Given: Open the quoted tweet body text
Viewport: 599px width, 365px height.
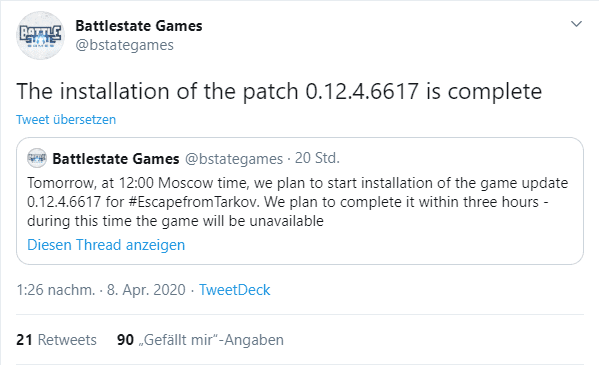Looking at the screenshot, I should click(x=297, y=202).
